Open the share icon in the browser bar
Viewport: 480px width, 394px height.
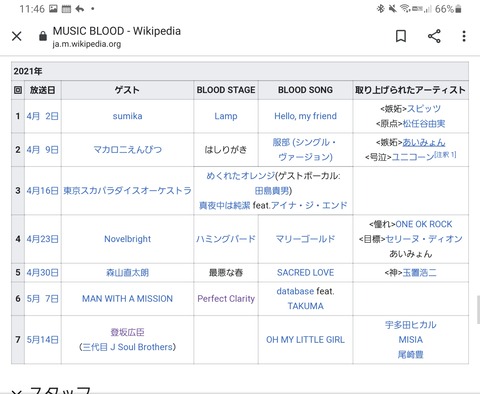(x=434, y=36)
